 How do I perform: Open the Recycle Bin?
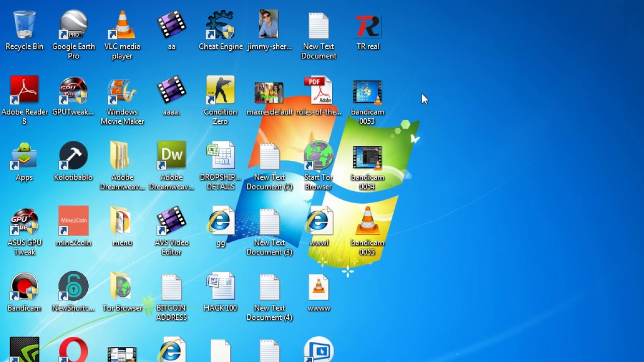pos(24,24)
